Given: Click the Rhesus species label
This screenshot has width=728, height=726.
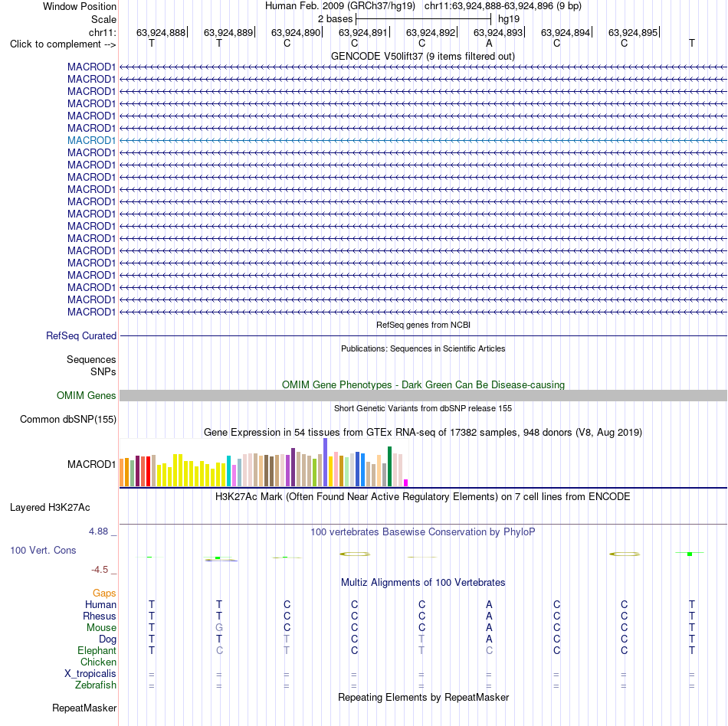Looking at the screenshot, I should [100, 616].
